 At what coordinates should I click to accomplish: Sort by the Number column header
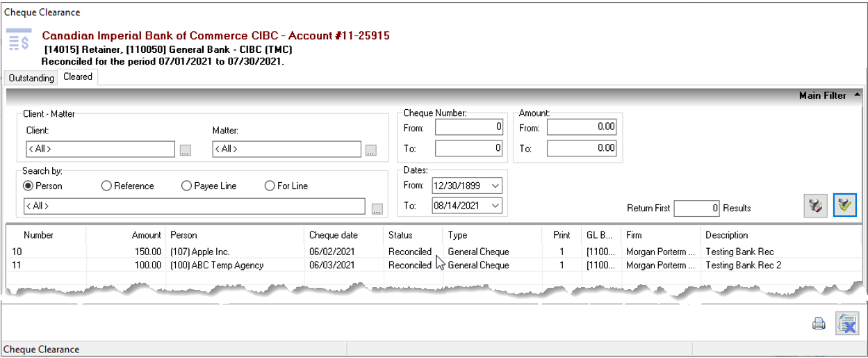pos(47,235)
